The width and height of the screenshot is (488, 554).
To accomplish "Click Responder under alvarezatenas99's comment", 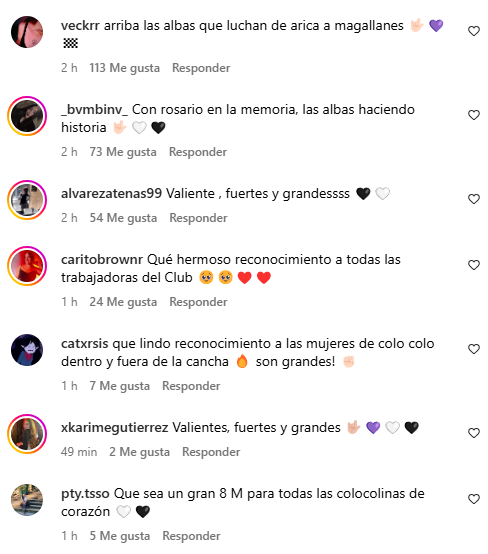I will [198, 218].
